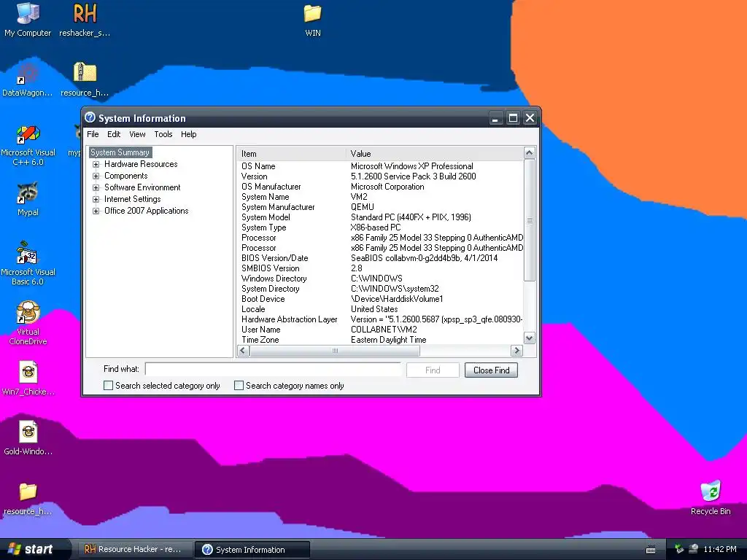The height and width of the screenshot is (560, 747).
Task: Maximize the System Information window
Action: pyautogui.click(x=513, y=117)
